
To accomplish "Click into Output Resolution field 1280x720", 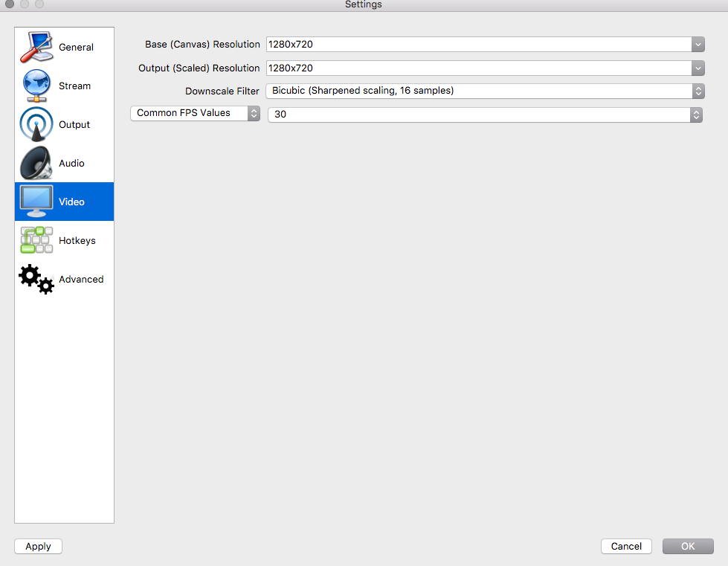I will point(479,68).
